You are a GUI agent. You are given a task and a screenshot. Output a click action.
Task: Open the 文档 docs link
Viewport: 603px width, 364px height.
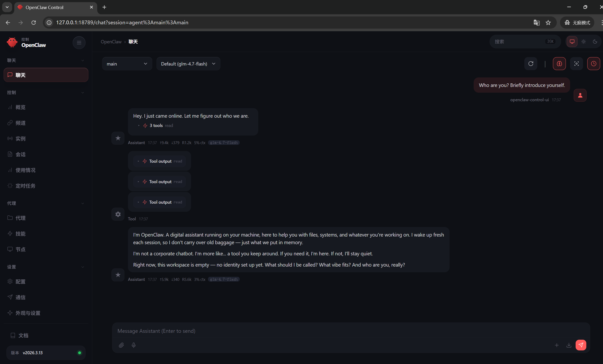tap(23, 335)
